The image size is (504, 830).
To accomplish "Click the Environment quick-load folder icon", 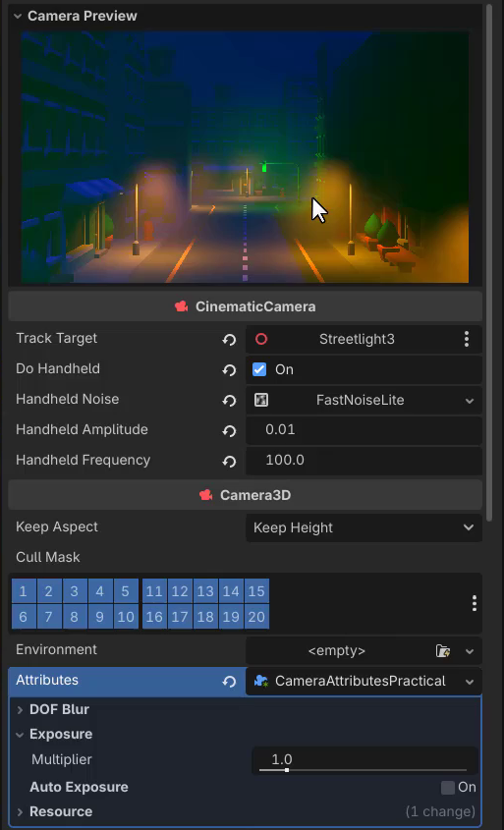I will (x=443, y=650).
